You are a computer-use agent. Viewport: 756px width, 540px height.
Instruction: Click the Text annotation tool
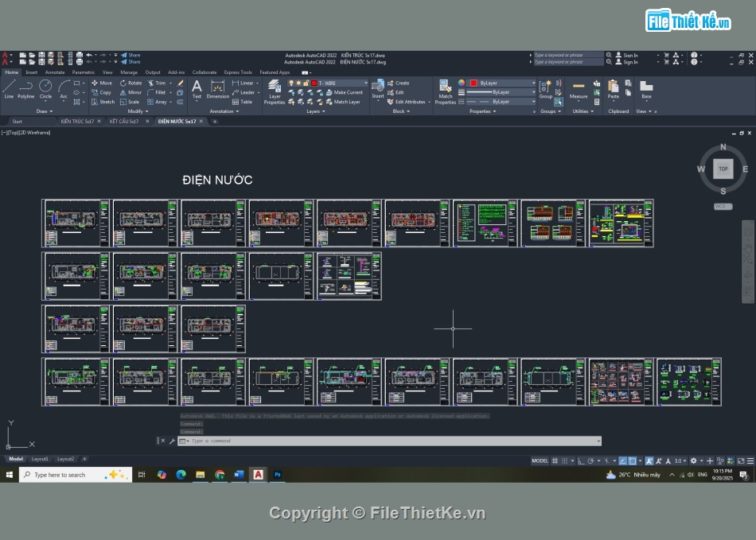[x=197, y=89]
